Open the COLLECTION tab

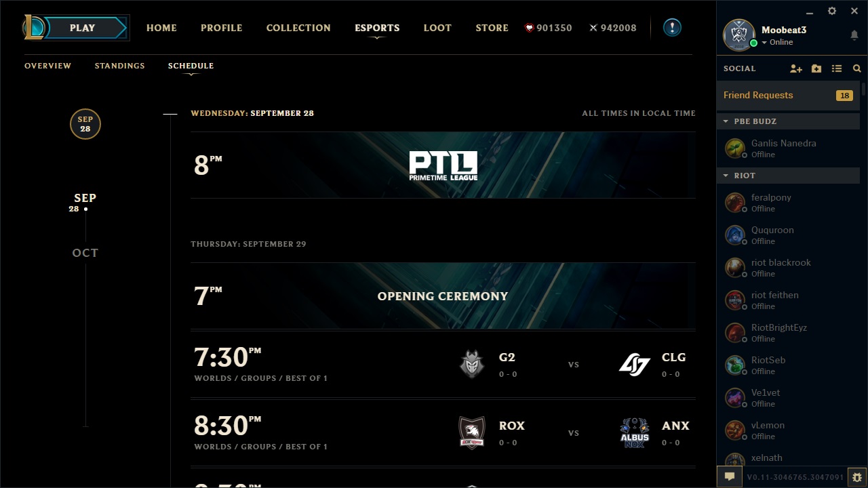pyautogui.click(x=298, y=28)
